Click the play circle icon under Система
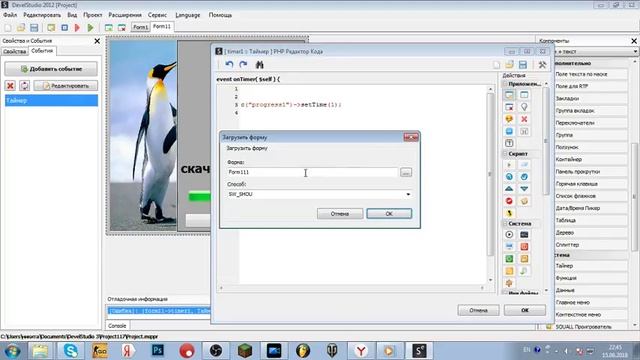Screen dimensions: 640x360 509,234
